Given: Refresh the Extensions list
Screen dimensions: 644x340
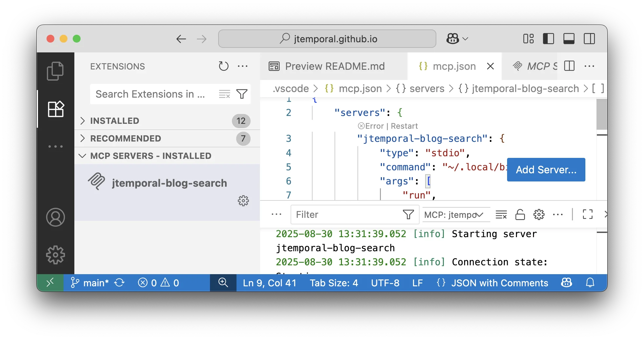Looking at the screenshot, I should point(223,66).
